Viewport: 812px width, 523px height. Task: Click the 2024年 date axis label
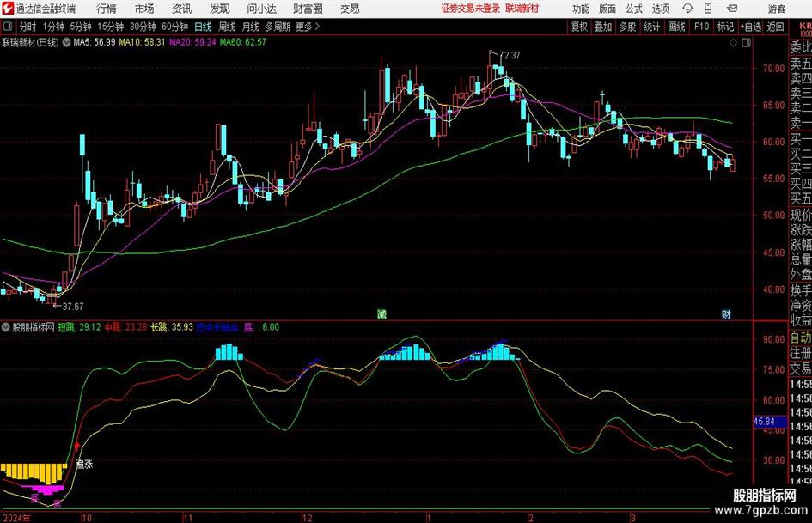(x=16, y=518)
